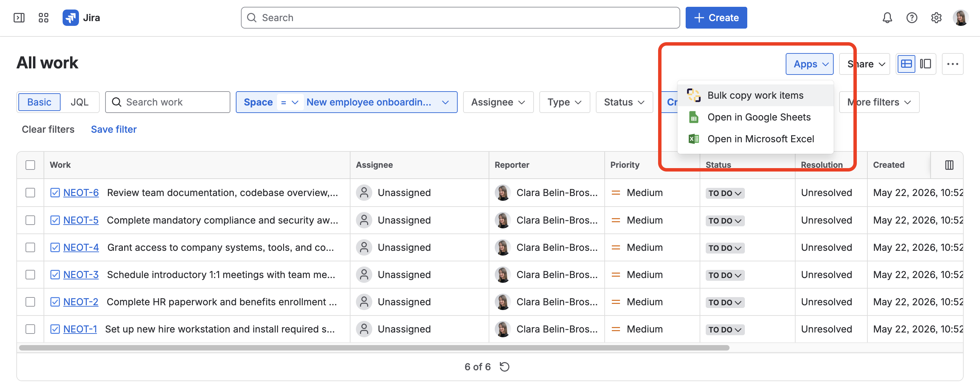Open the column configuration icon

tap(949, 165)
